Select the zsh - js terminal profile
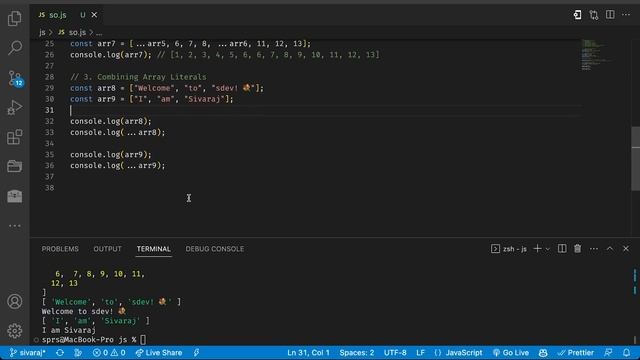 pos(509,249)
